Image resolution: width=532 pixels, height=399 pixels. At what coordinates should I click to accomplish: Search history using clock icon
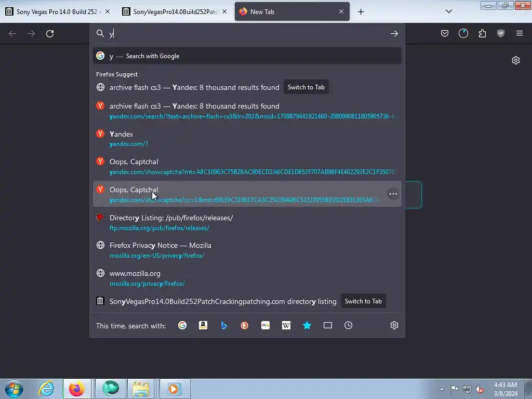pos(348,325)
